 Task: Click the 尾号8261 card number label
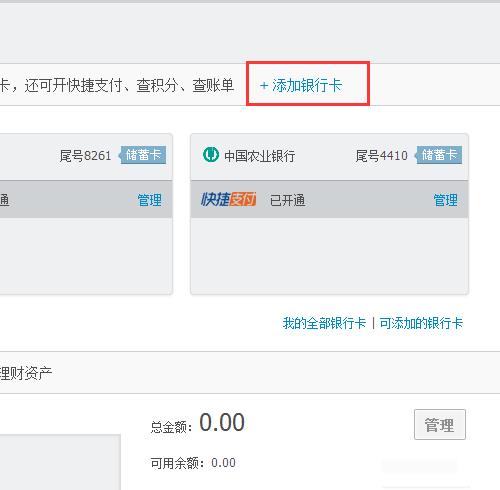(85, 156)
